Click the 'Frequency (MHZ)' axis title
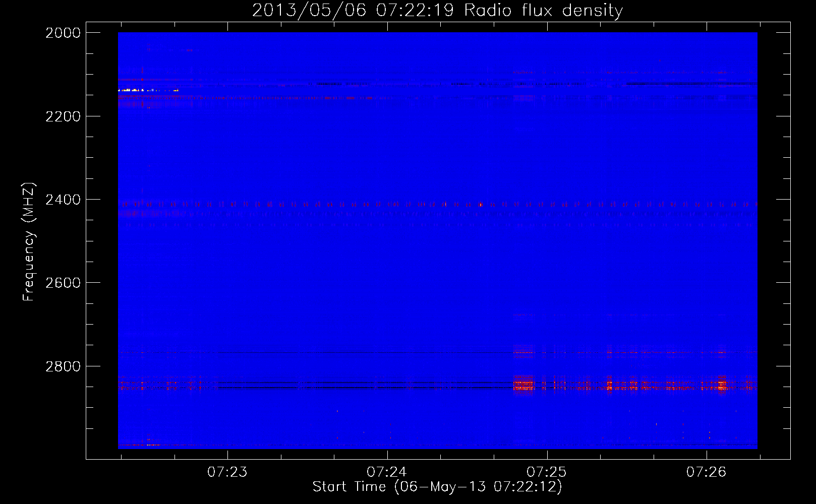The image size is (816, 504). coord(29,241)
